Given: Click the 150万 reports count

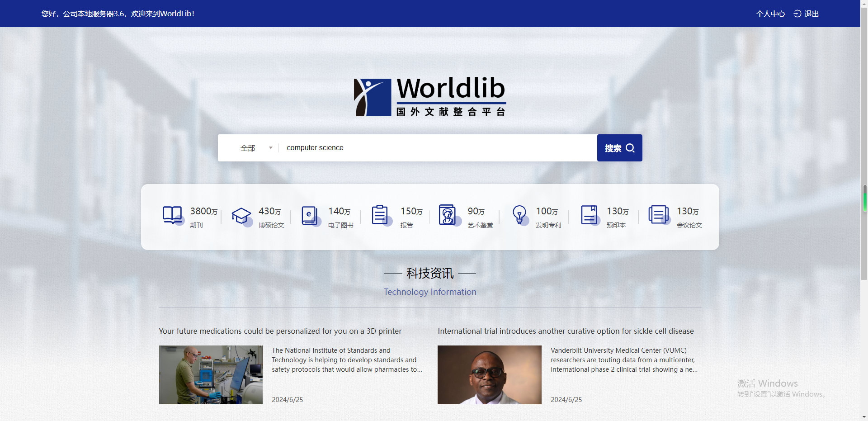Looking at the screenshot, I should tap(412, 211).
